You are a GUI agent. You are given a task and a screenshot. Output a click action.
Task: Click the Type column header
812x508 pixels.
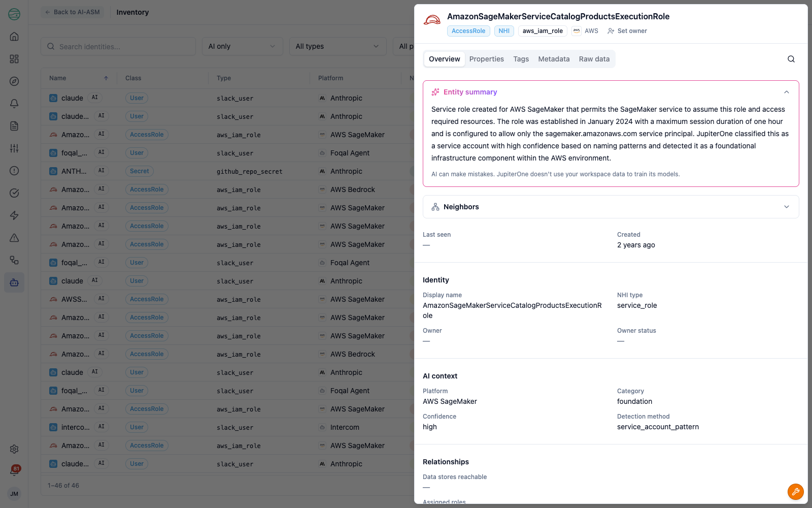[x=224, y=78]
